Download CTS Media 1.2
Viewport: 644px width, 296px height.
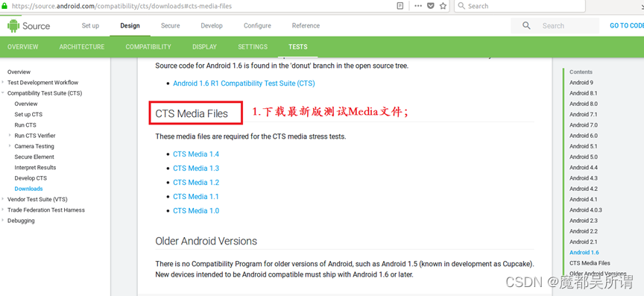point(196,183)
